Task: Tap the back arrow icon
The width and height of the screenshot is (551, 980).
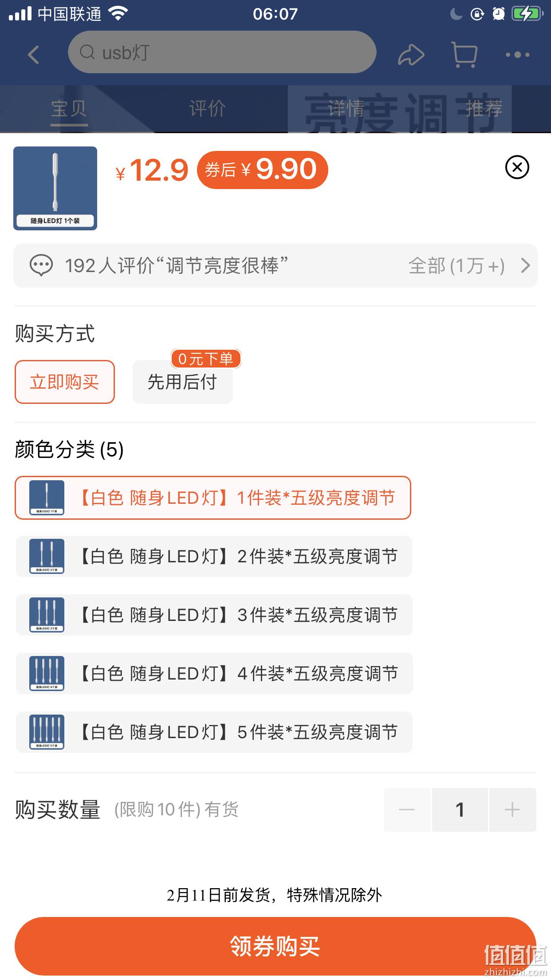Action: [34, 55]
